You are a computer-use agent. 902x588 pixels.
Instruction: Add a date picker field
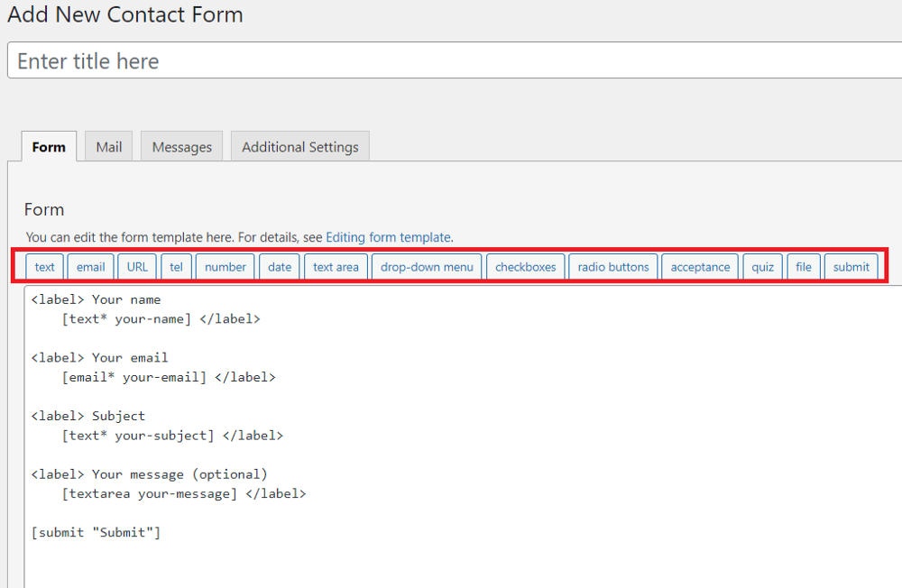coord(280,266)
